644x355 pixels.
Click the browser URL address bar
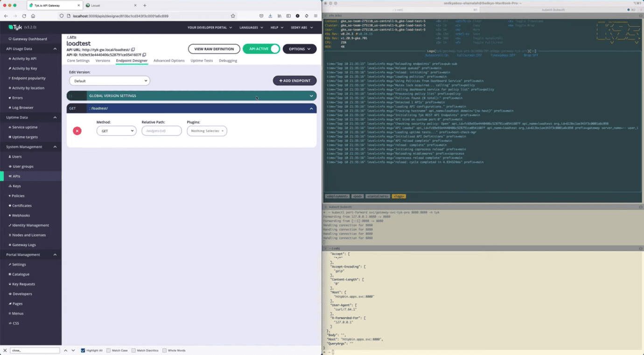(147, 16)
